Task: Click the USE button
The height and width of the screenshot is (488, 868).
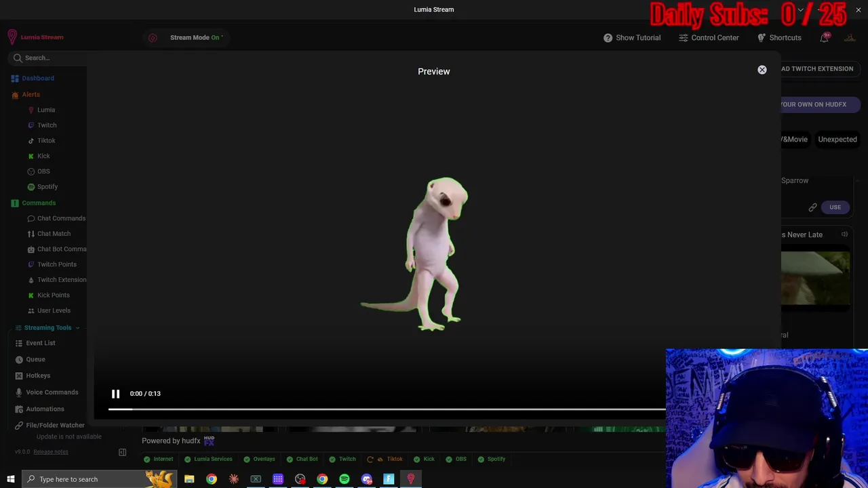Action: pos(835,207)
